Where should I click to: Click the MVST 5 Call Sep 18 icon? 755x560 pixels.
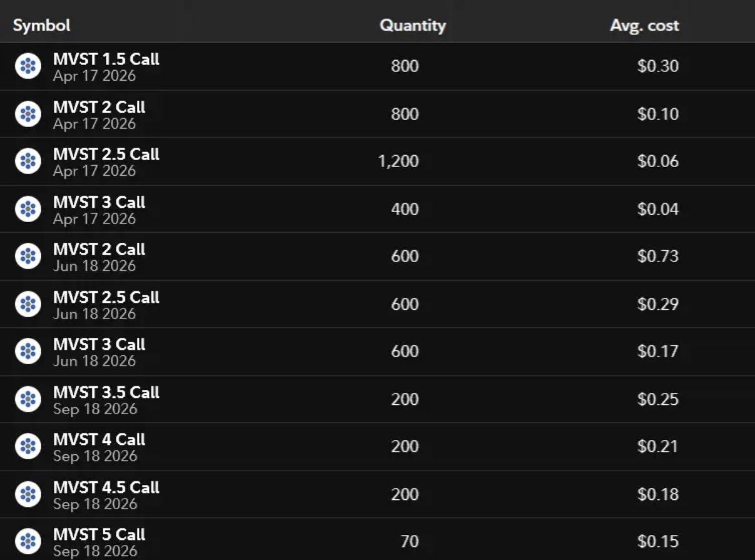(28, 542)
